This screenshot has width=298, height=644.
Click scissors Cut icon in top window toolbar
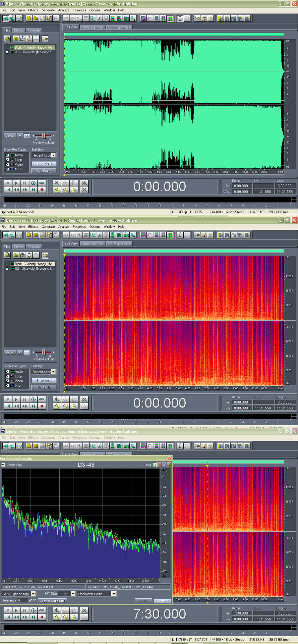99,19
